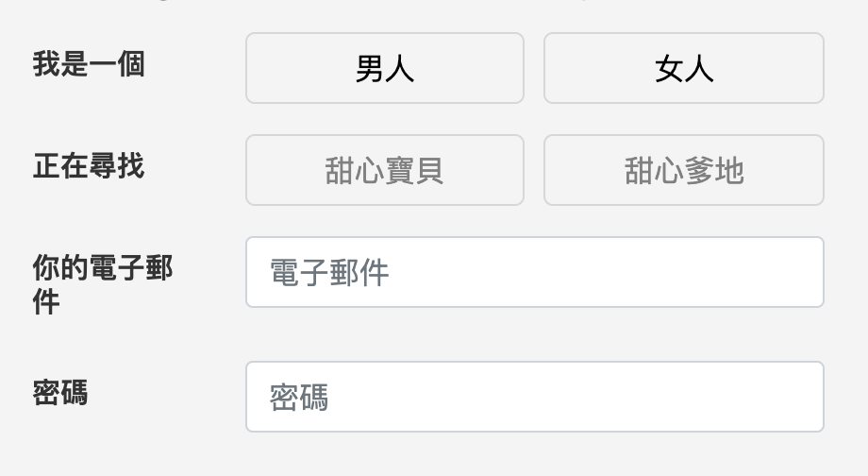This screenshot has height=476, width=868.
Task: Select the 男人 gender option
Action: (x=384, y=68)
